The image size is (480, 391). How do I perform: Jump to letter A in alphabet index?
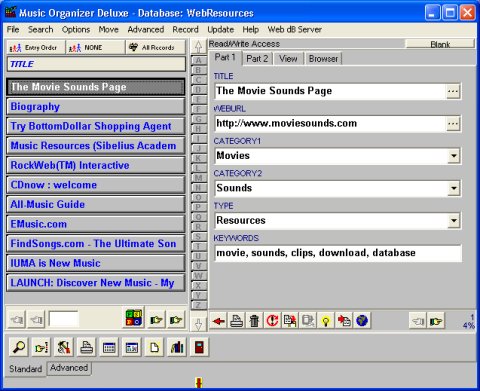tap(198, 61)
